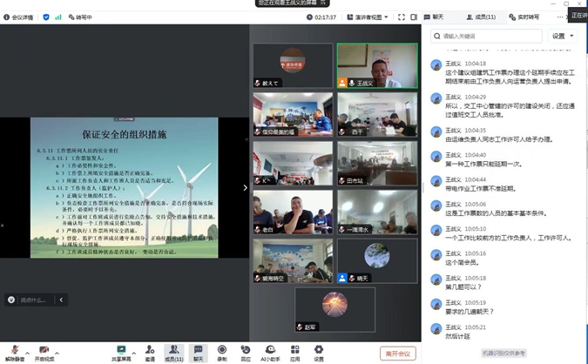Toggle the 聊天 chat panel in bottom toolbar

199,350
